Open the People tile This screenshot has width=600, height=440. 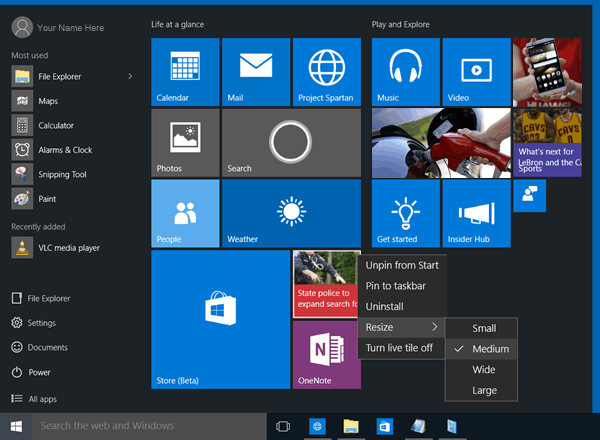pyautogui.click(x=185, y=213)
